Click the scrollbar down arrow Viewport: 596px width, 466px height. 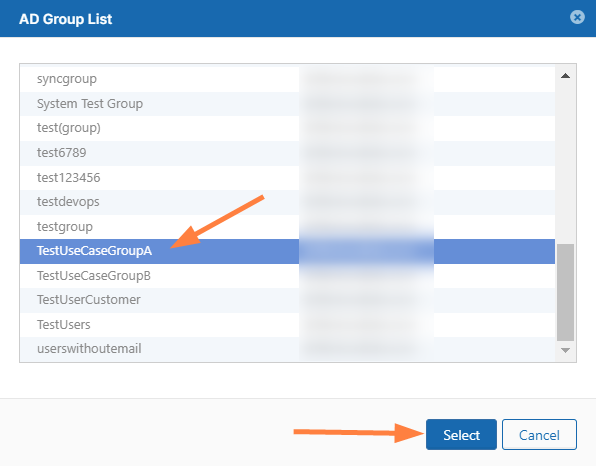point(565,350)
